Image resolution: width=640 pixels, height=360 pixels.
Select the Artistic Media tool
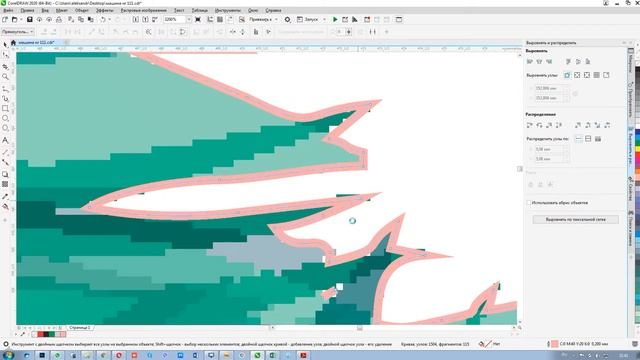coord(5,98)
